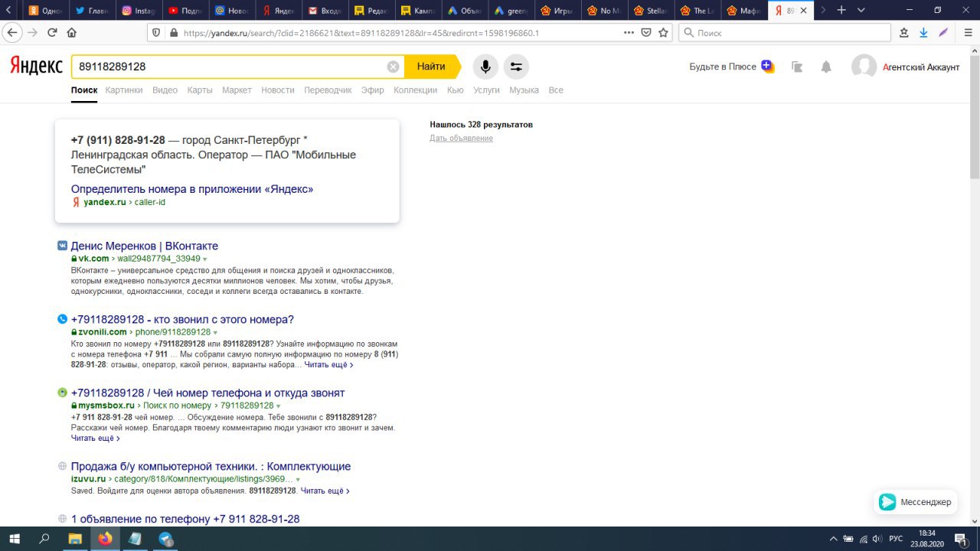Show all services via Все
This screenshot has width=980, height=551.
coord(556,90)
